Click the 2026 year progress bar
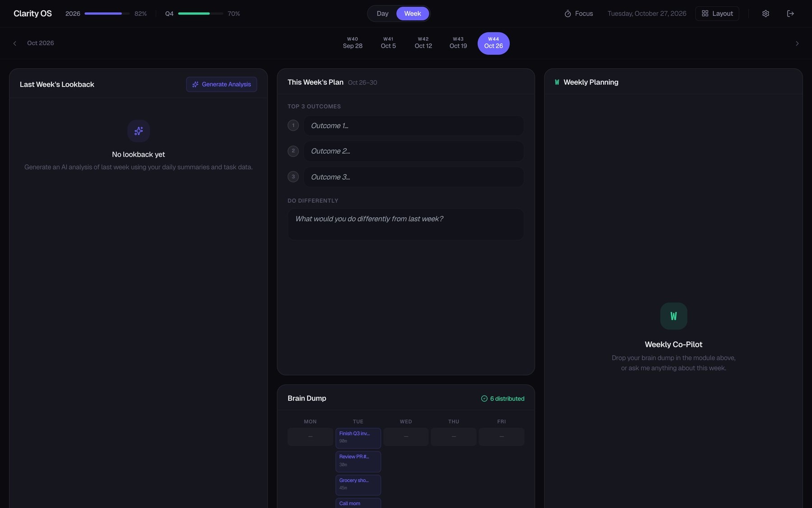Screen dimensions: 812x508 [x=107, y=14]
